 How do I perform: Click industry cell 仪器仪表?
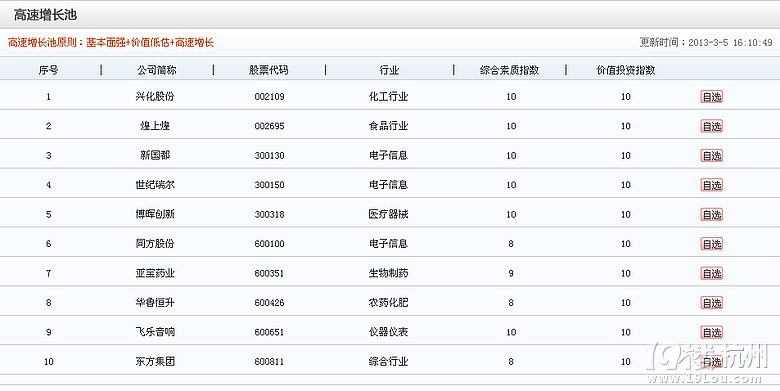pos(389,332)
